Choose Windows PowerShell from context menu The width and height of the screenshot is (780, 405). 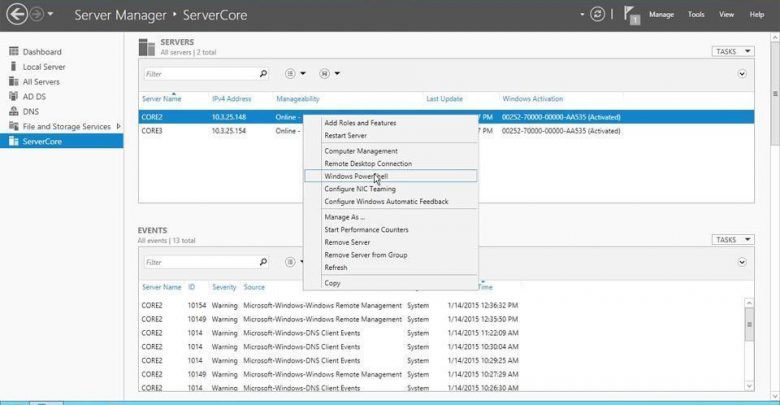click(390, 176)
